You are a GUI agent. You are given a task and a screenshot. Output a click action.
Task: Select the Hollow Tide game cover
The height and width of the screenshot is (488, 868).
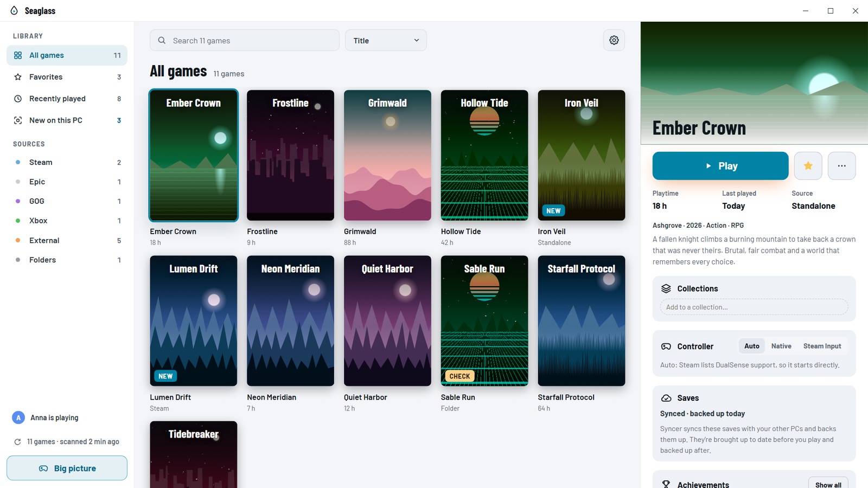484,155
